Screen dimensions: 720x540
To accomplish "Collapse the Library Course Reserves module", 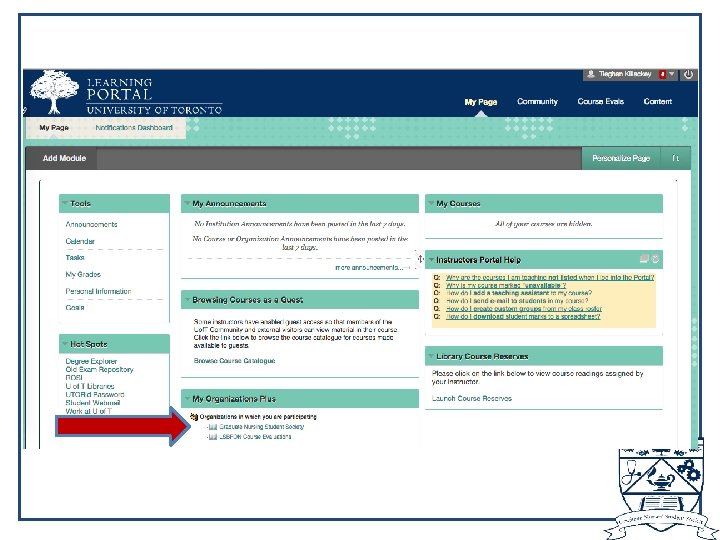I will [x=431, y=356].
